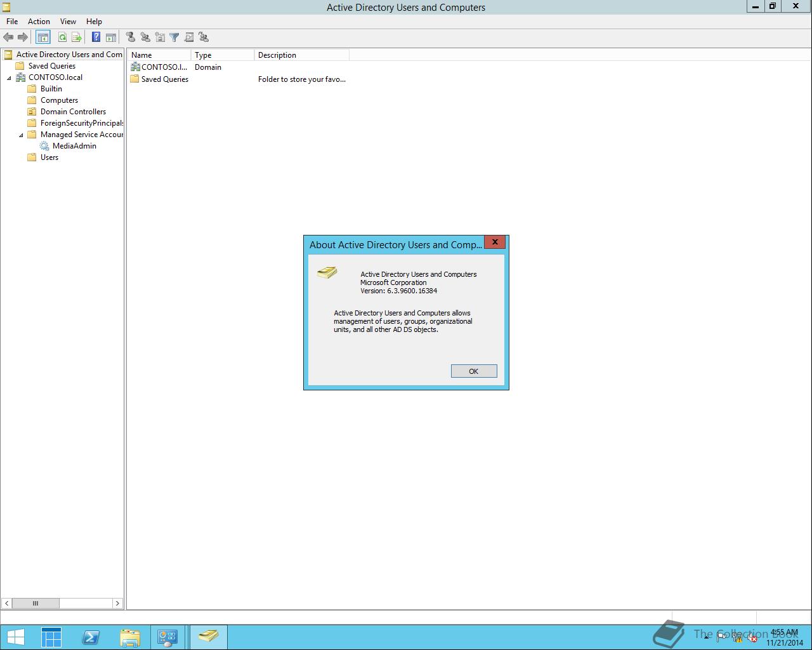Click the Refresh toolbar icon
The width and height of the screenshot is (812, 650).
62,37
